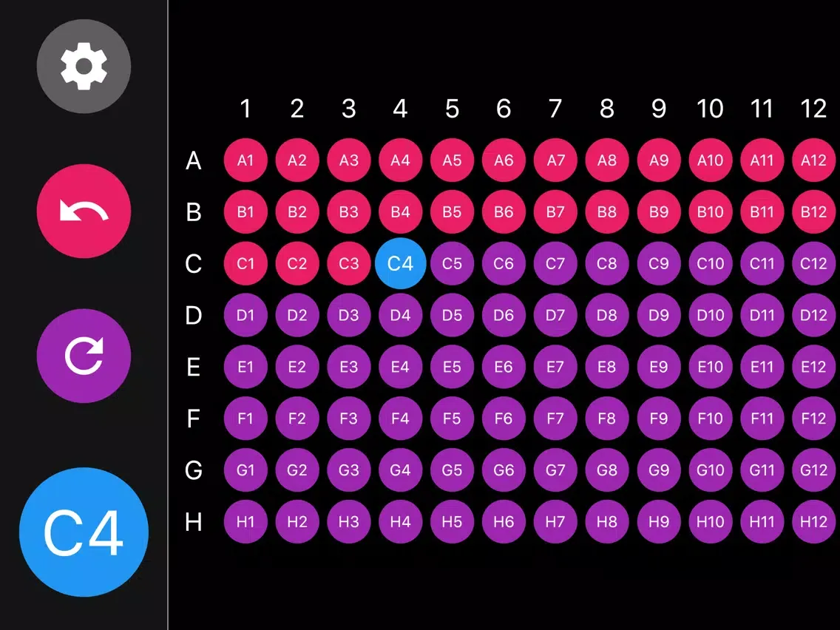Image resolution: width=840 pixels, height=630 pixels.
Task: Click row label H
Action: pyautogui.click(x=194, y=521)
